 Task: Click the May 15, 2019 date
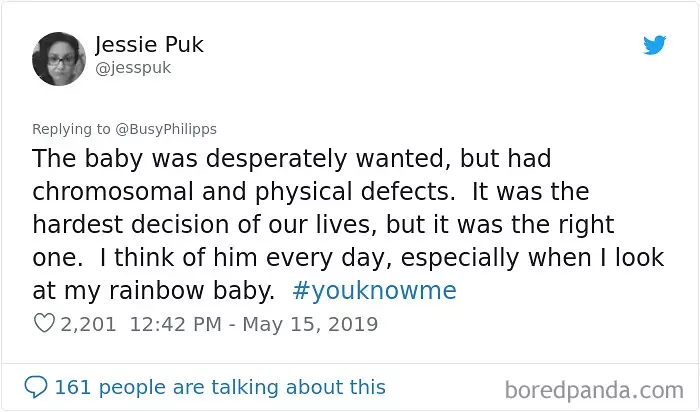[310, 324]
